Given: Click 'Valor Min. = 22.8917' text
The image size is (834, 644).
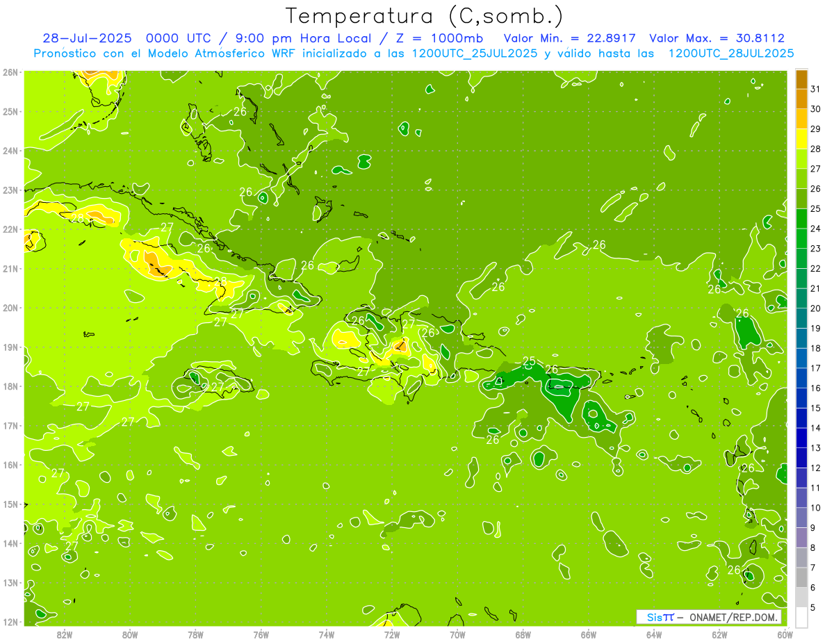Looking at the screenshot, I should pos(571,38).
